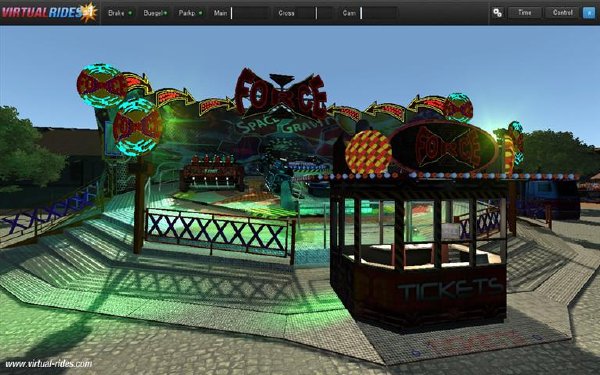Toggle the Parkp indicator
The image size is (600, 375).
(x=190, y=13)
